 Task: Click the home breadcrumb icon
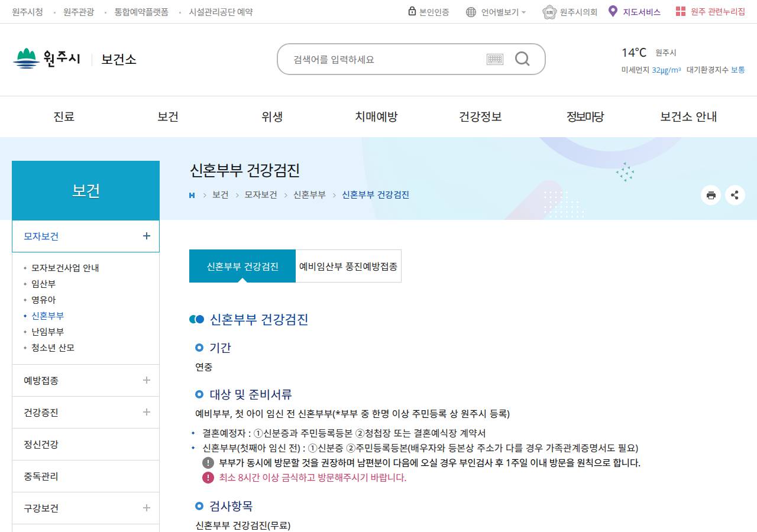coord(192,195)
